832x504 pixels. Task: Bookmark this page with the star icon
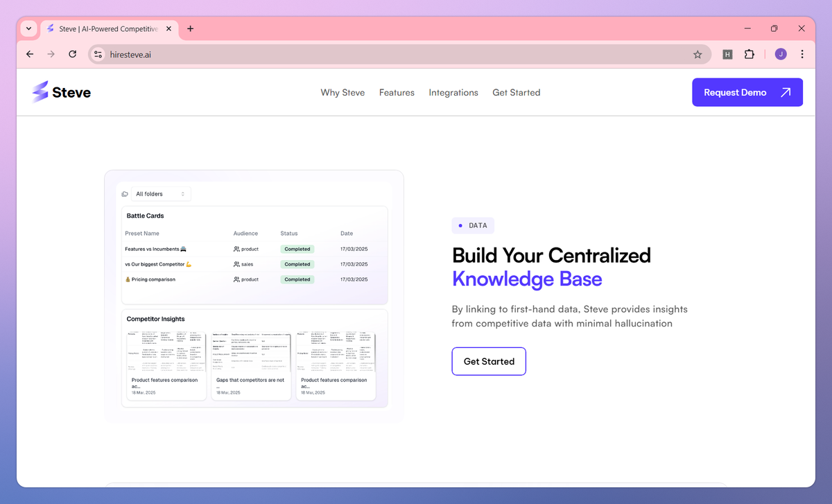tap(697, 54)
